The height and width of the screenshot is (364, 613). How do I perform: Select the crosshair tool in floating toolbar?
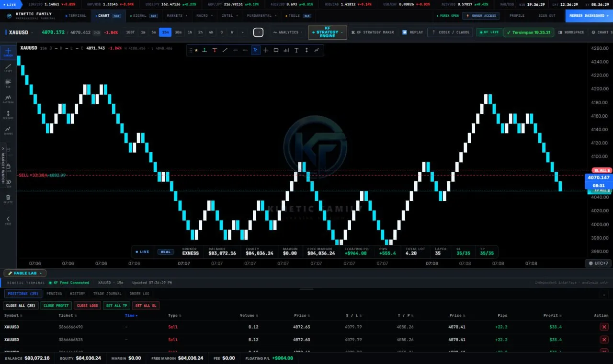coord(266,50)
